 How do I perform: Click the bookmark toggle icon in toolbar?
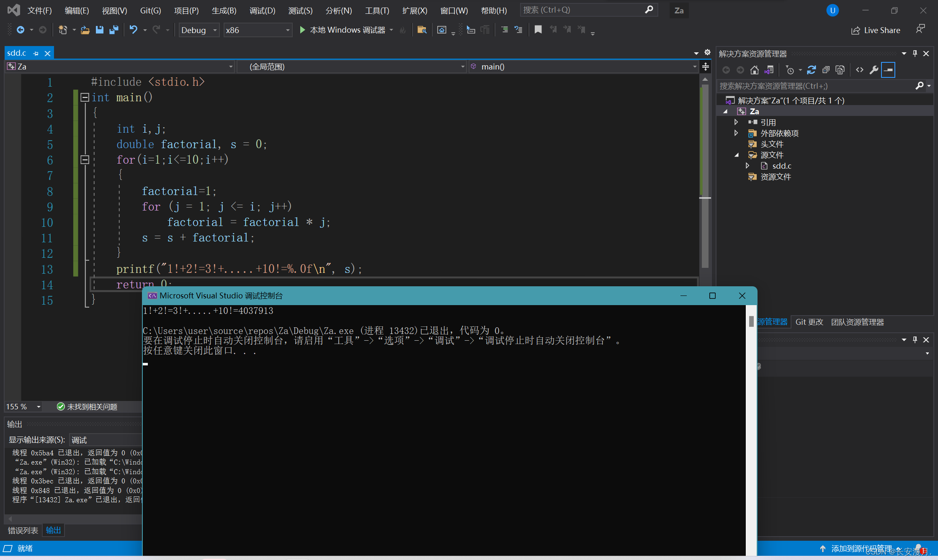coord(538,30)
